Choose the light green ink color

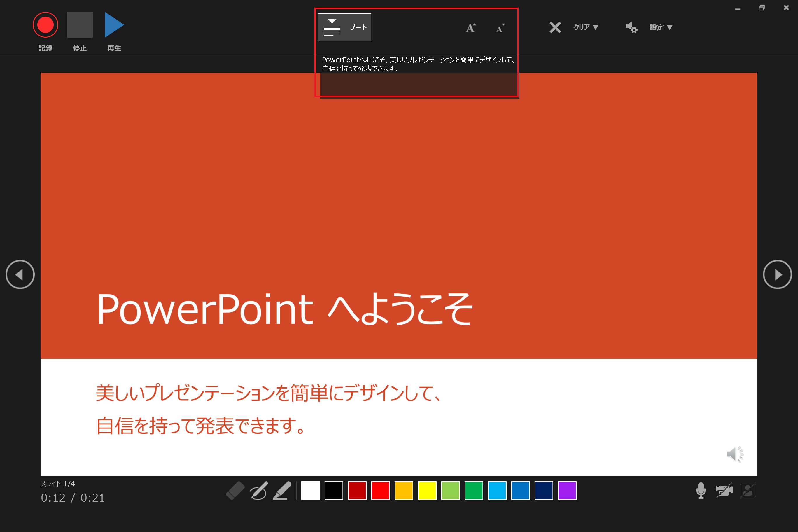pos(451,491)
